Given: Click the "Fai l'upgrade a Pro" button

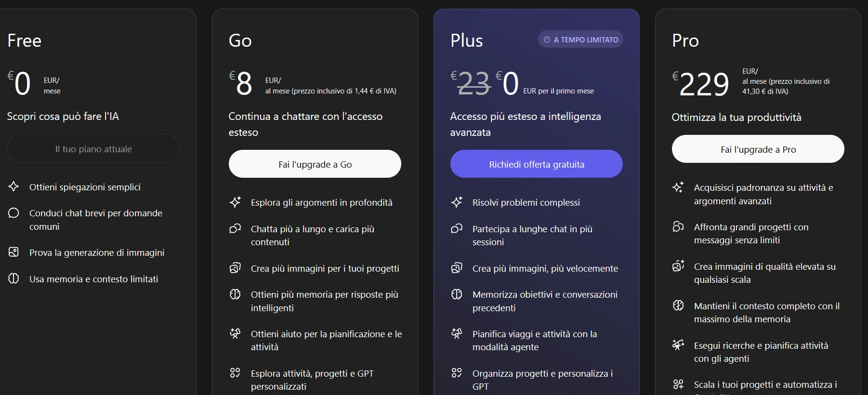Looking at the screenshot, I should pos(757,149).
